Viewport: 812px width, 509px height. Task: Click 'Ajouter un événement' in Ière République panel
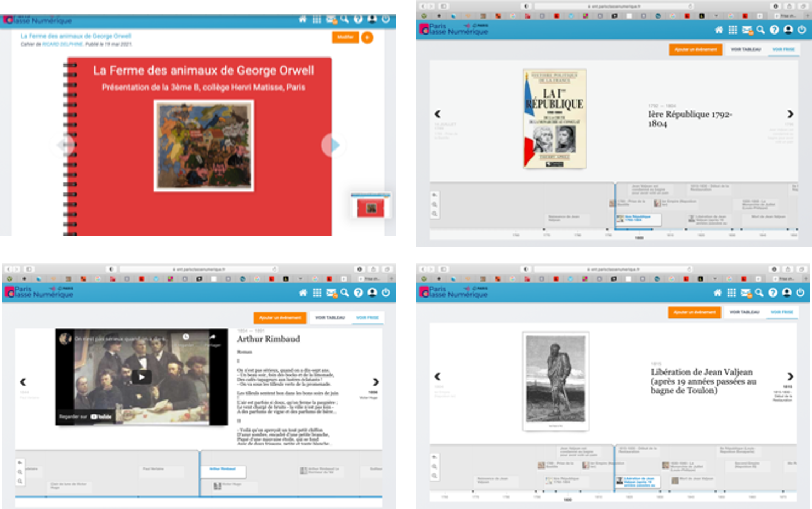695,49
